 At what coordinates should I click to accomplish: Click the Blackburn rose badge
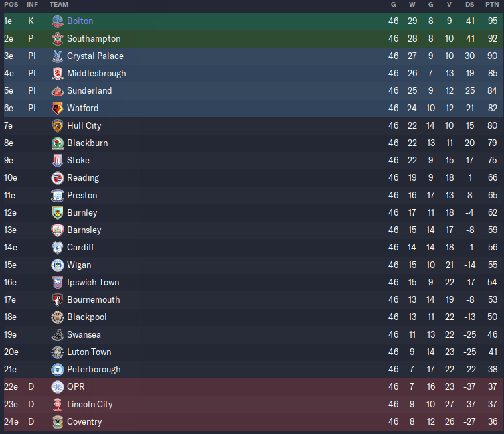[58, 143]
